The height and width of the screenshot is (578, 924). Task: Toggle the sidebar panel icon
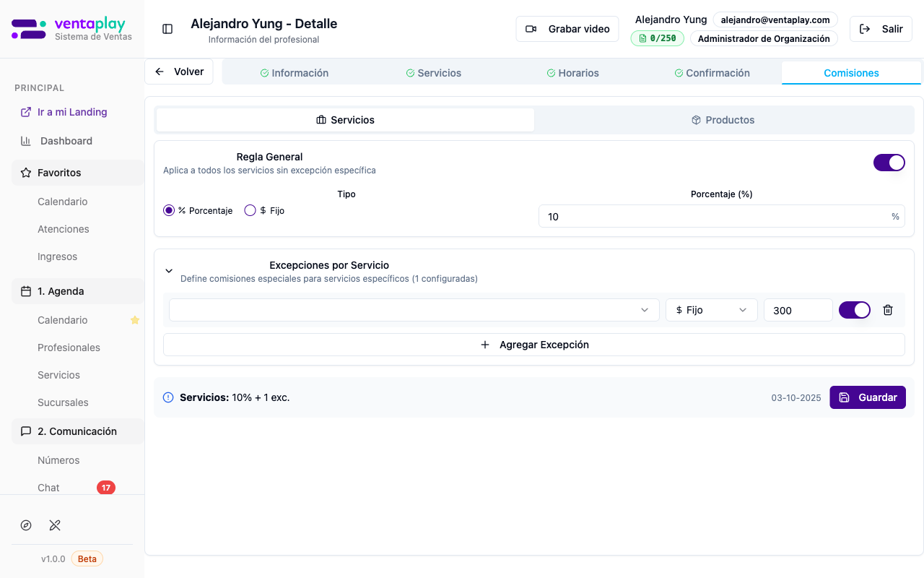[x=167, y=29]
